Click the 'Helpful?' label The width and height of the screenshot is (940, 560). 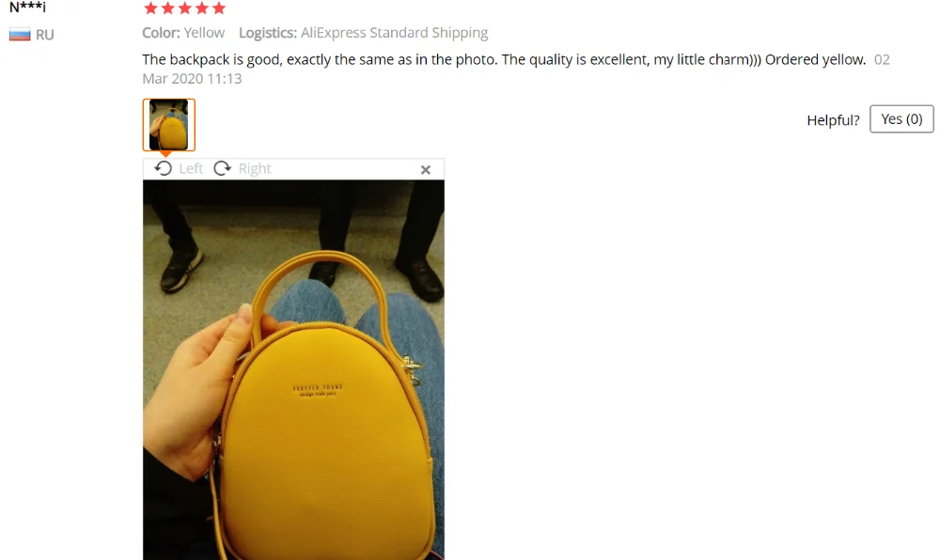(833, 119)
